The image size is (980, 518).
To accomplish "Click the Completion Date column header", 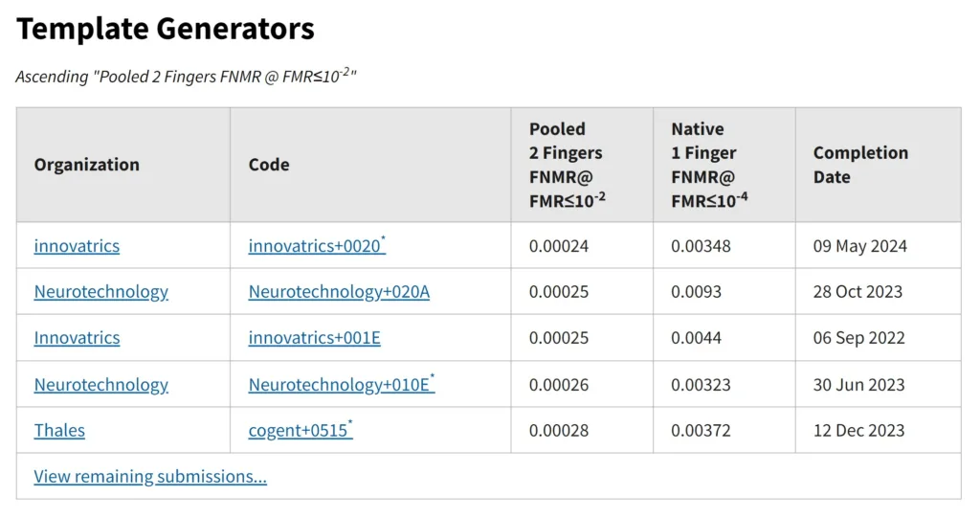I will tap(860, 165).
